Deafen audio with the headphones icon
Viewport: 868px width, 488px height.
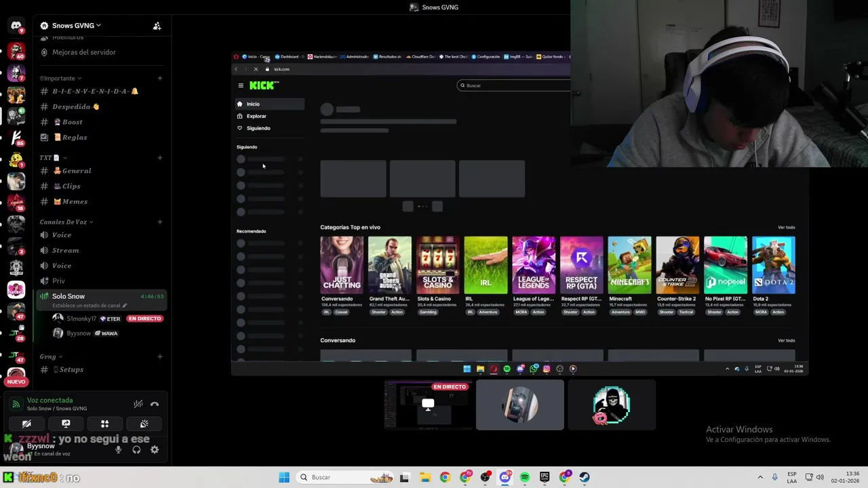click(136, 449)
